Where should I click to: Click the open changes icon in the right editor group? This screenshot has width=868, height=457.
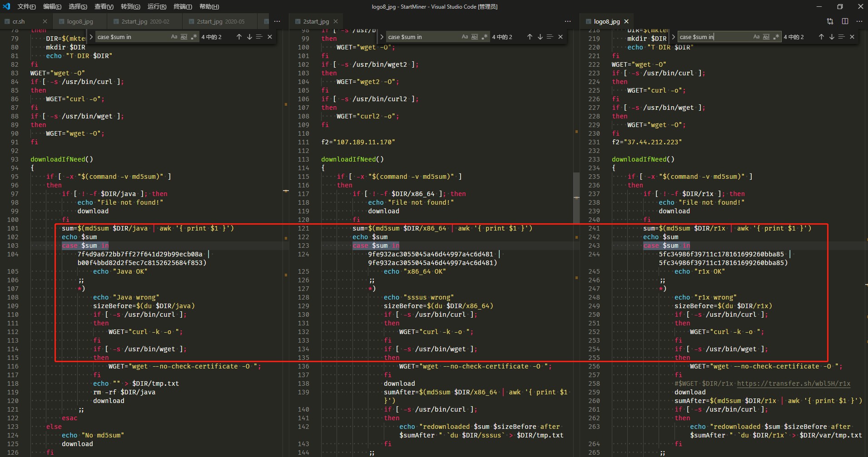[830, 21]
